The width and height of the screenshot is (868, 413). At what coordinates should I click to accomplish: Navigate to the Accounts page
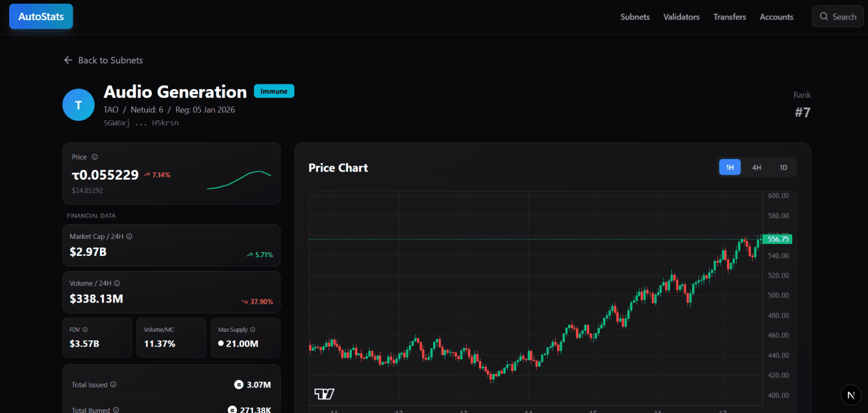776,17
